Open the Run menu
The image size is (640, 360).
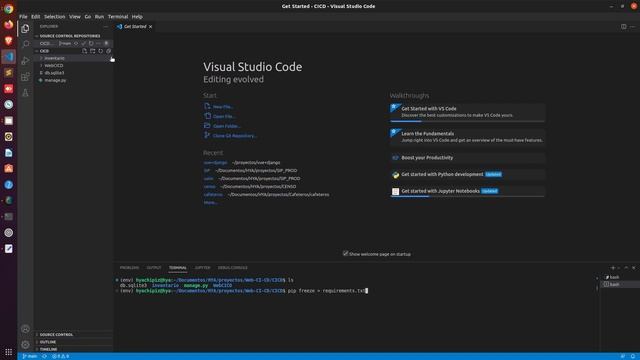99,17
